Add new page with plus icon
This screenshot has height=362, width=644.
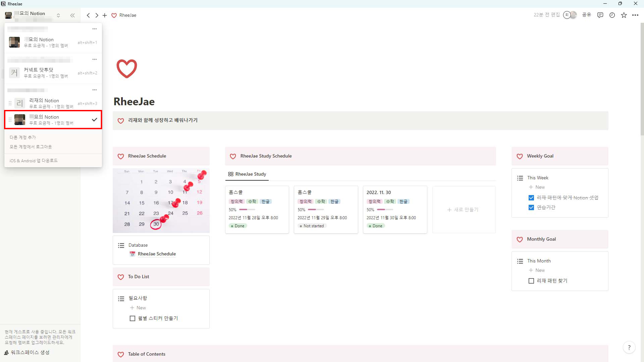pos(105,15)
